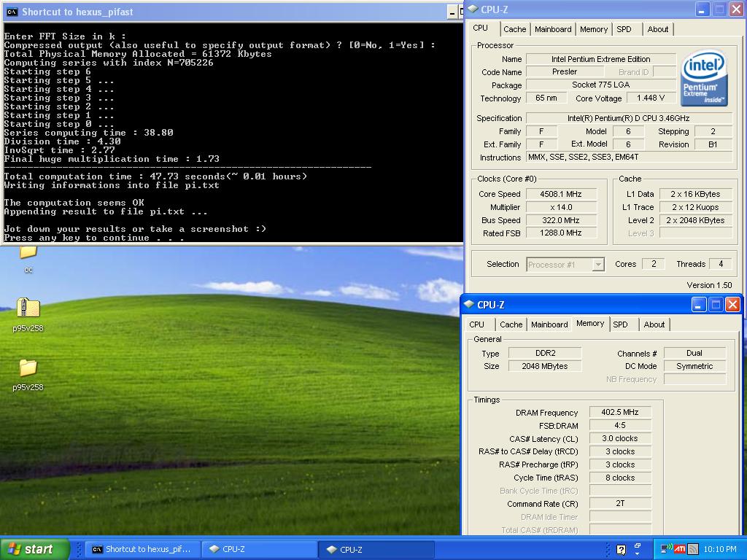Click the L1 Trace value 2 x 12 Kuops
Viewport: 747px width, 560px height.
695,207
